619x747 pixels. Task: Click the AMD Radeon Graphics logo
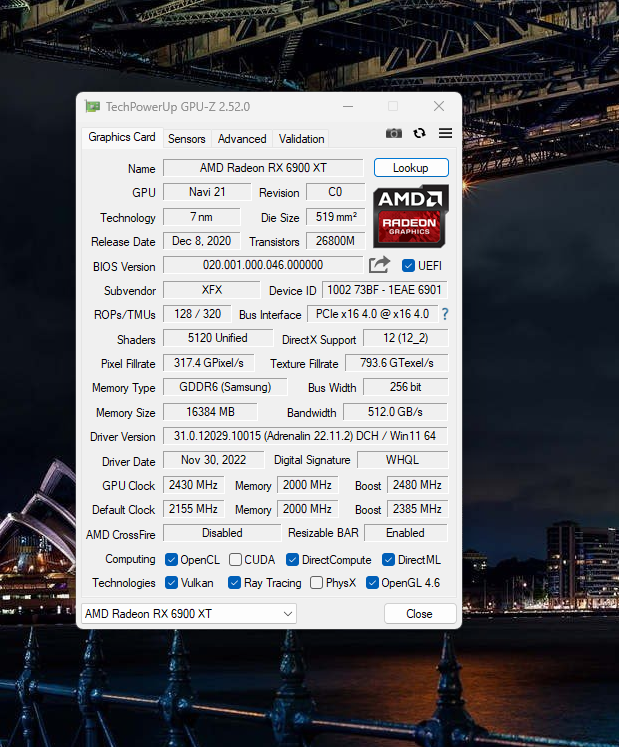click(411, 216)
